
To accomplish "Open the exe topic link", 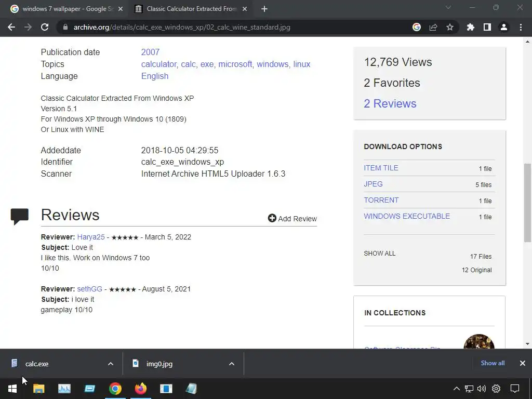I will [207, 64].
